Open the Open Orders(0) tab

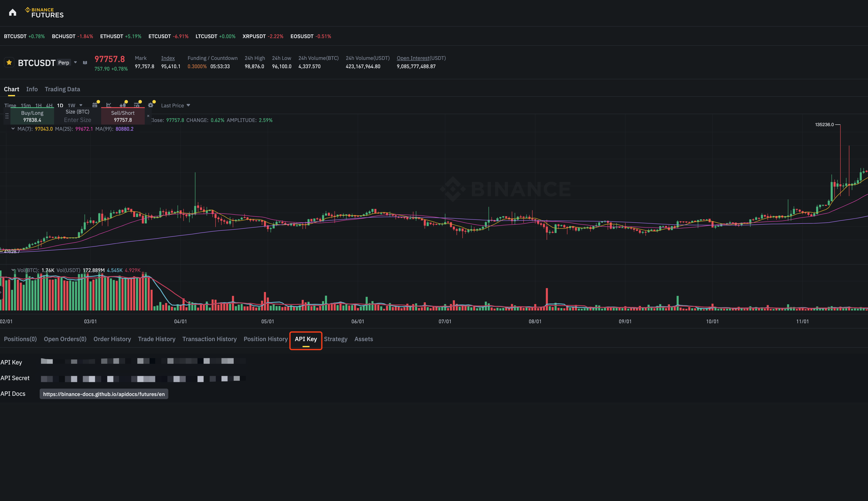coord(65,339)
